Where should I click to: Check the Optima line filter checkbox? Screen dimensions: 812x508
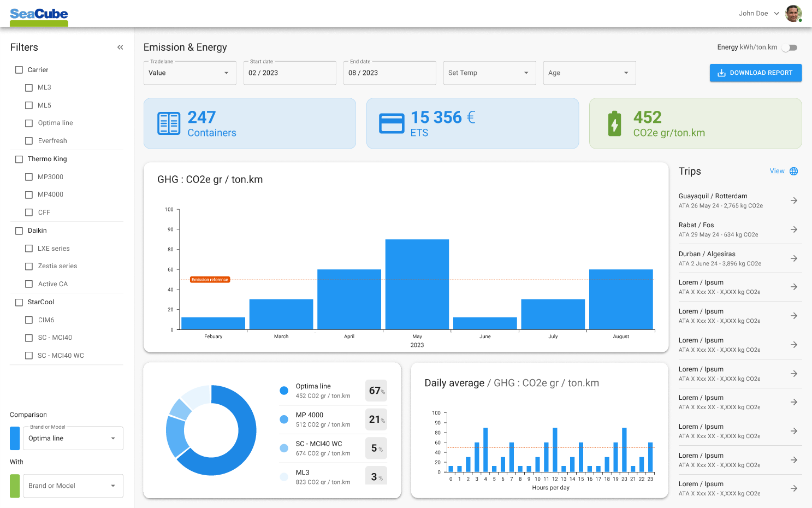[x=29, y=123]
